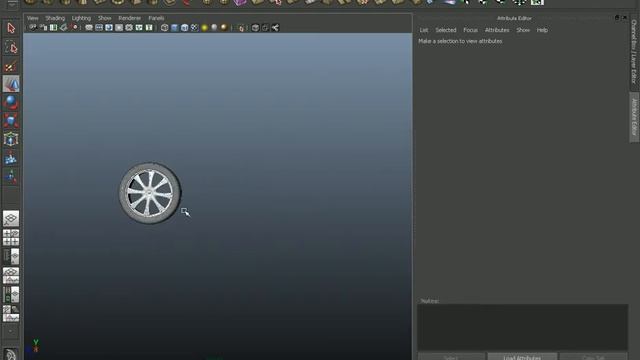
Task: Switch to four view layout
Action: tap(11, 238)
